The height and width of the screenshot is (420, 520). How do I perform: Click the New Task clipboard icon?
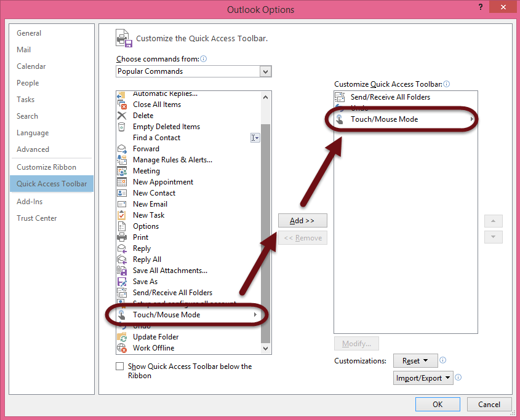122,215
